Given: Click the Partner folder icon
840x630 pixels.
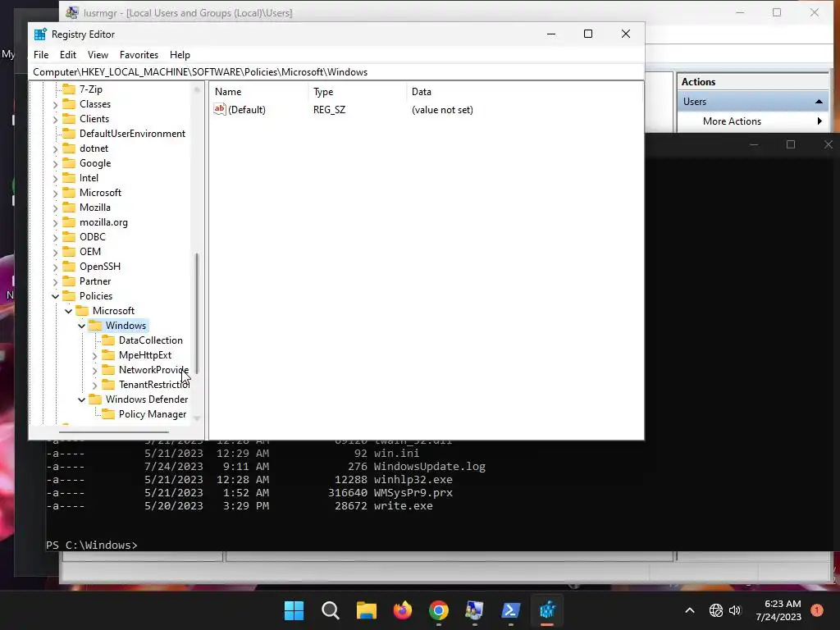Looking at the screenshot, I should click(x=69, y=281).
